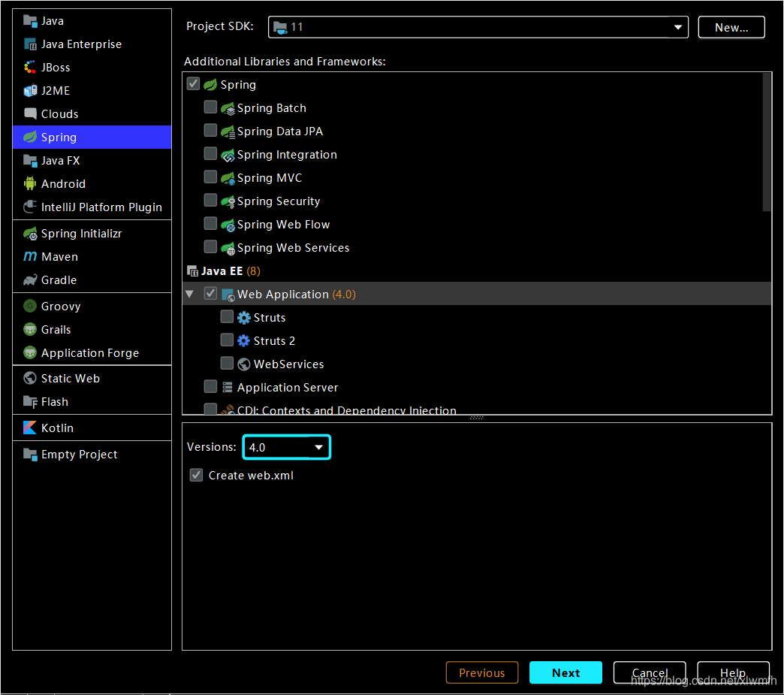
Task: Proceed with the Next button
Action: [565, 673]
